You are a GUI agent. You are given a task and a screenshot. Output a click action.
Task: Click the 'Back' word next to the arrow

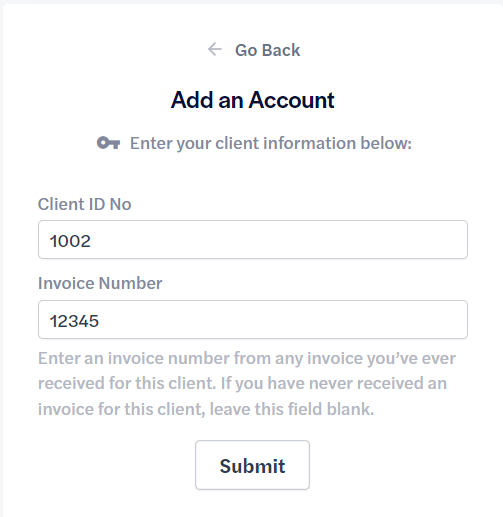(281, 50)
